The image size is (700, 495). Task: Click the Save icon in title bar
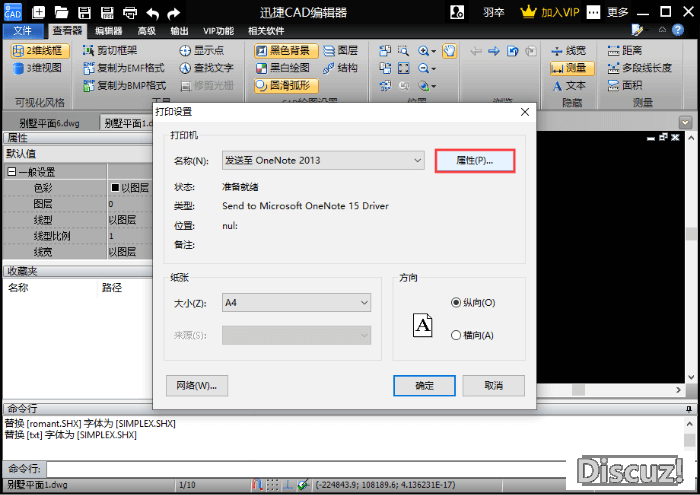(x=107, y=13)
